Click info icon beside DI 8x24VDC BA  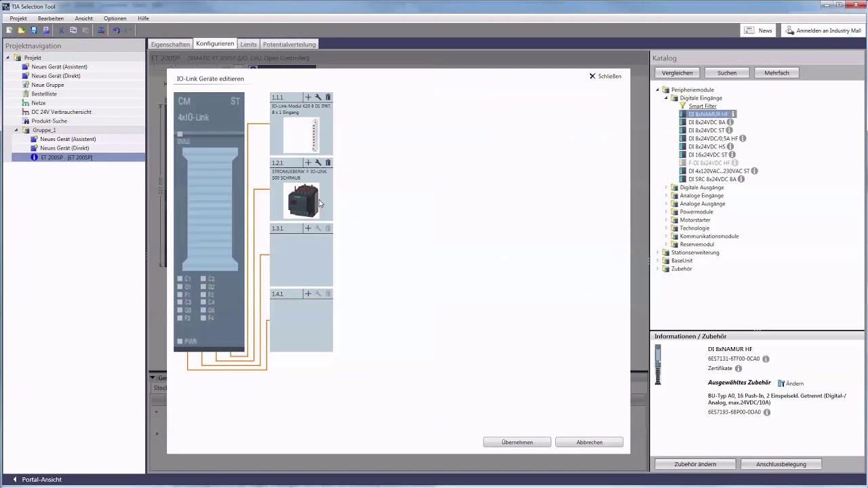point(730,122)
